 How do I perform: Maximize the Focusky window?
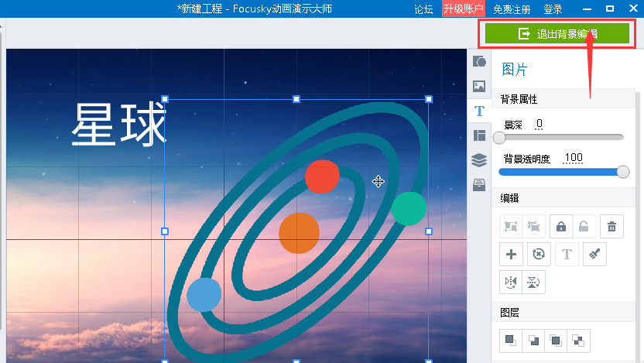(610, 9)
